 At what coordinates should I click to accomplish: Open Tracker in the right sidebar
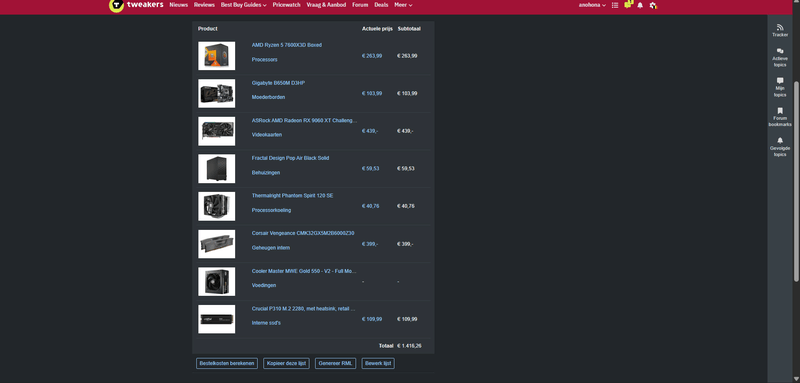(780, 31)
